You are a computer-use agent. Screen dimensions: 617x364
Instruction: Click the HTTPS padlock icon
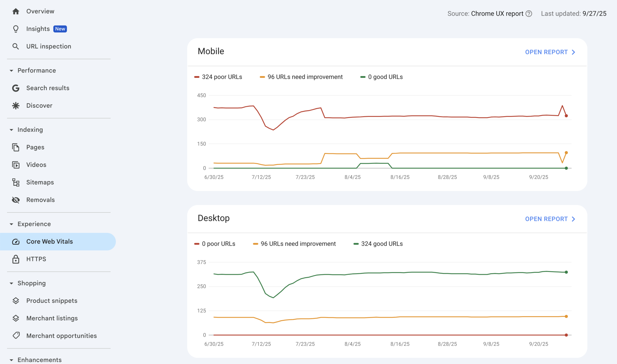coord(16,259)
